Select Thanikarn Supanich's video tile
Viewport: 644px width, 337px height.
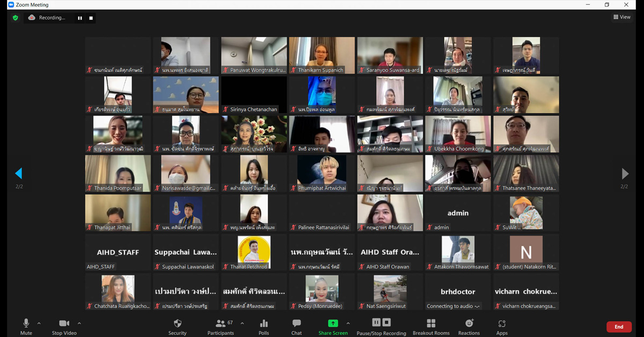click(x=321, y=55)
